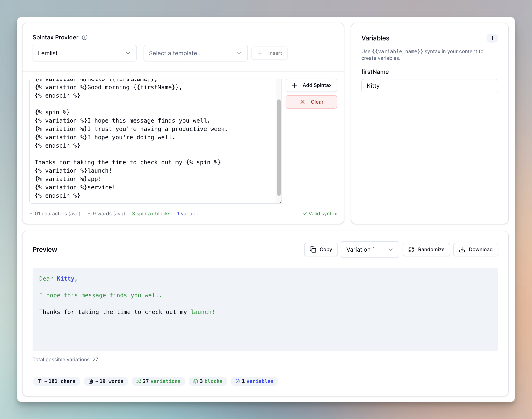Click the Randomize button

426,250
